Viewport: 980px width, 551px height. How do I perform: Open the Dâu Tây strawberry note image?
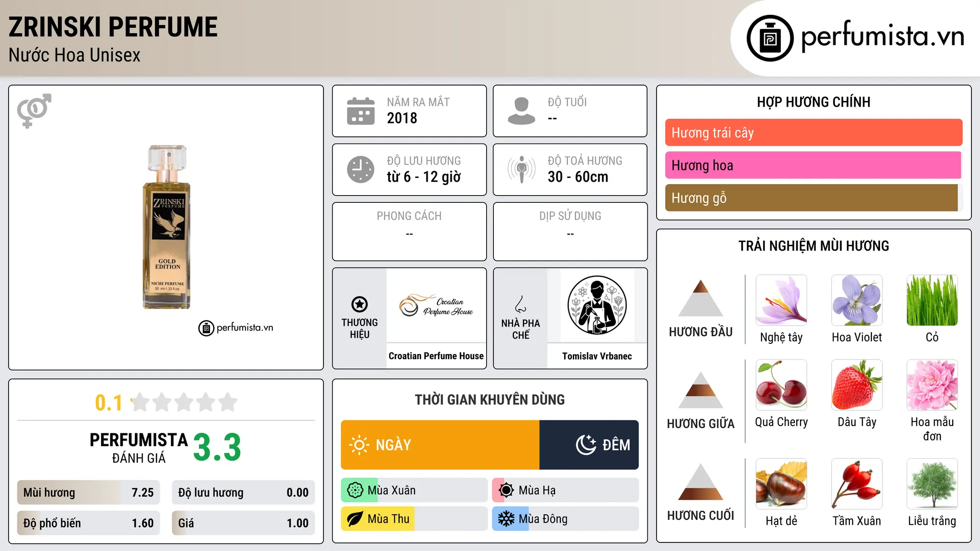click(x=857, y=385)
